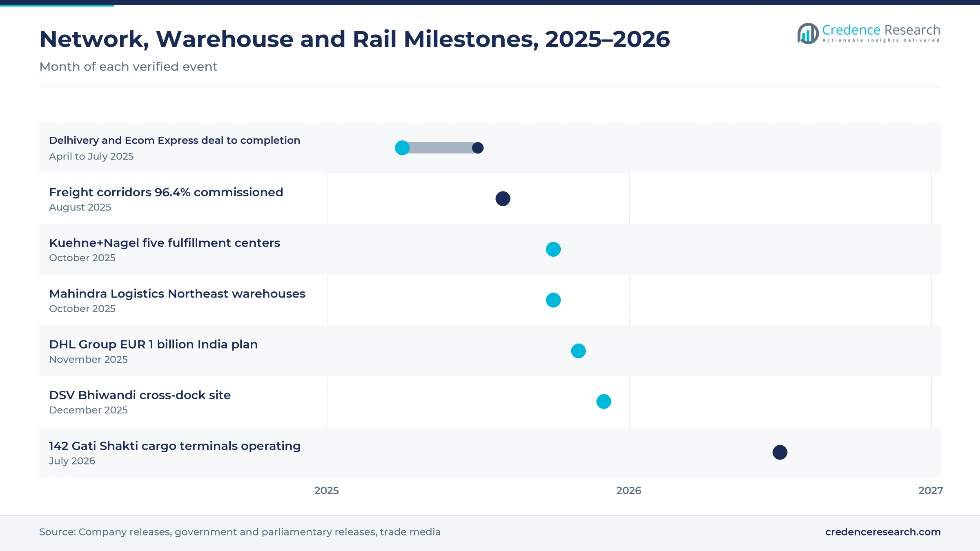This screenshot has width=980, height=551.
Task: Select the Mahindra Logistics October 2025 marker
Action: 553,300
